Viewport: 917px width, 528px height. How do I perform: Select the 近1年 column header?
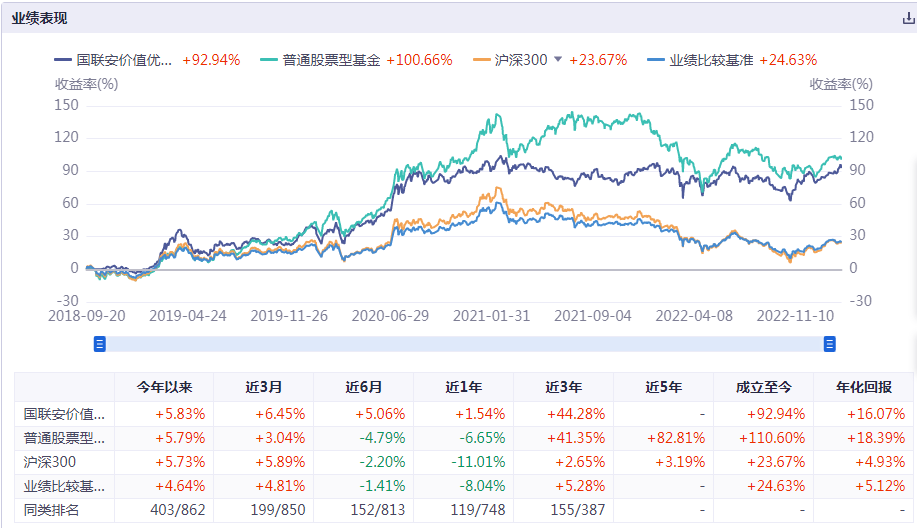[x=464, y=388]
